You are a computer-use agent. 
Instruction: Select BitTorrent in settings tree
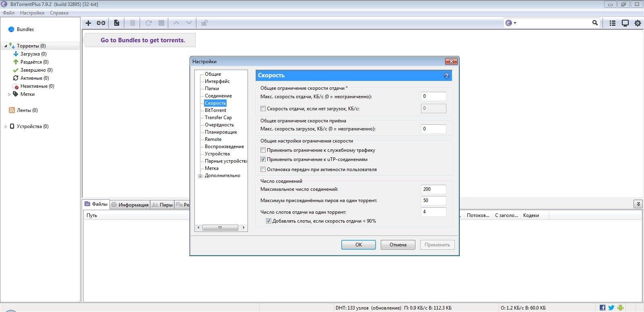click(x=215, y=110)
